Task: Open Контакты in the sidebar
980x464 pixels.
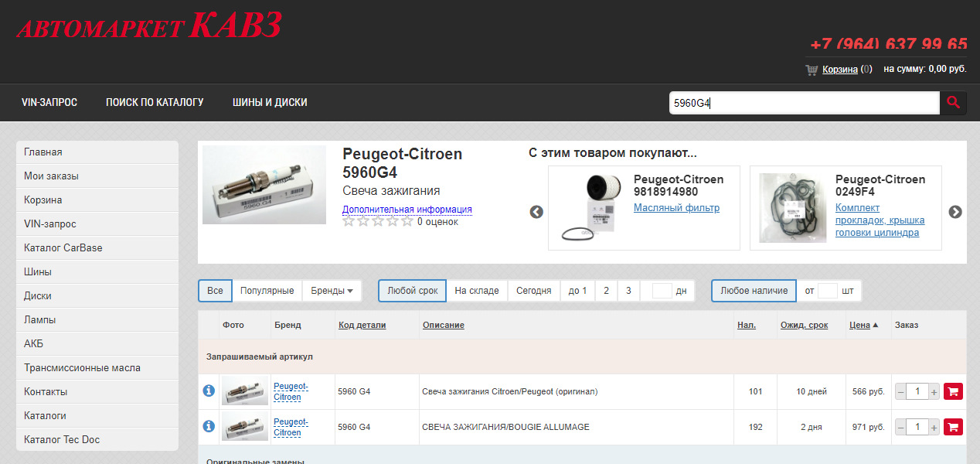Action: click(x=97, y=392)
